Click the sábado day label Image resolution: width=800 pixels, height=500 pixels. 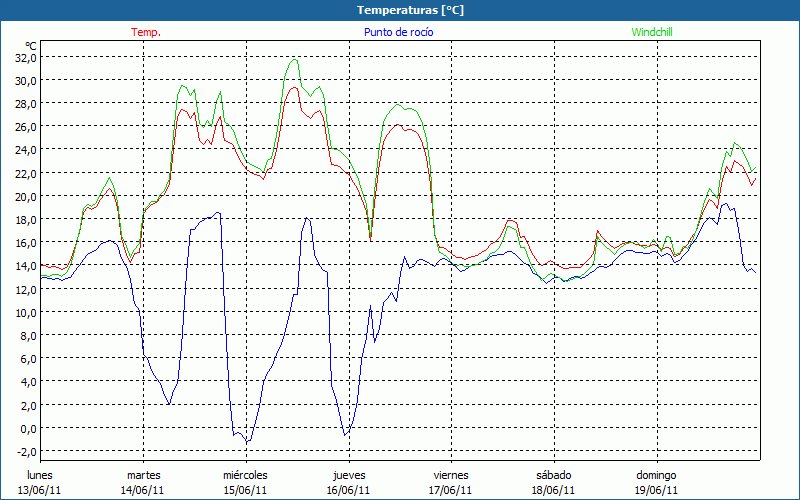(553, 475)
